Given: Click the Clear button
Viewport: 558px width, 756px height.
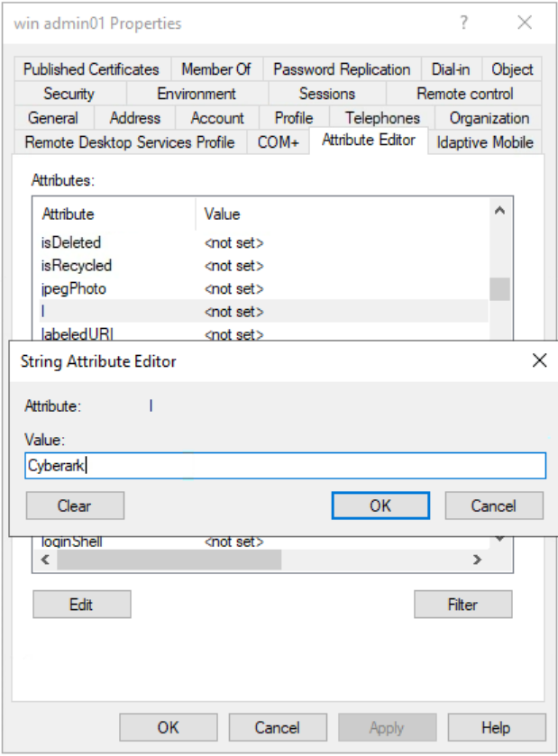Looking at the screenshot, I should tap(75, 506).
